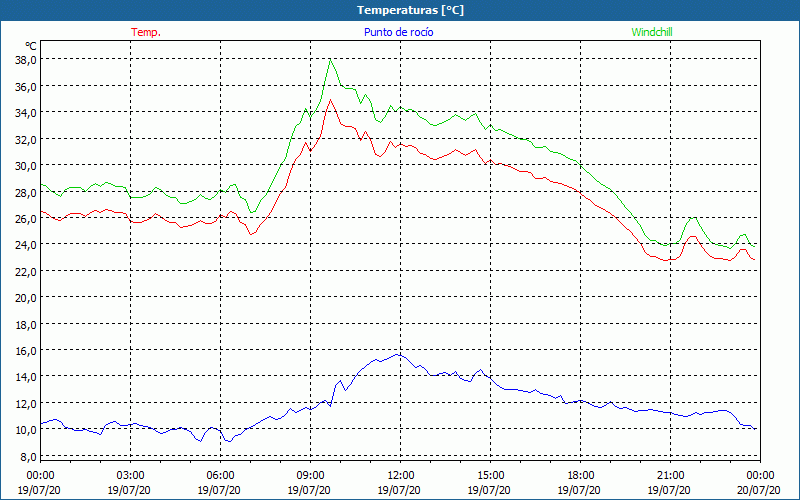Click the 16,0 y-axis label
800x500 pixels.
pyautogui.click(x=27, y=351)
